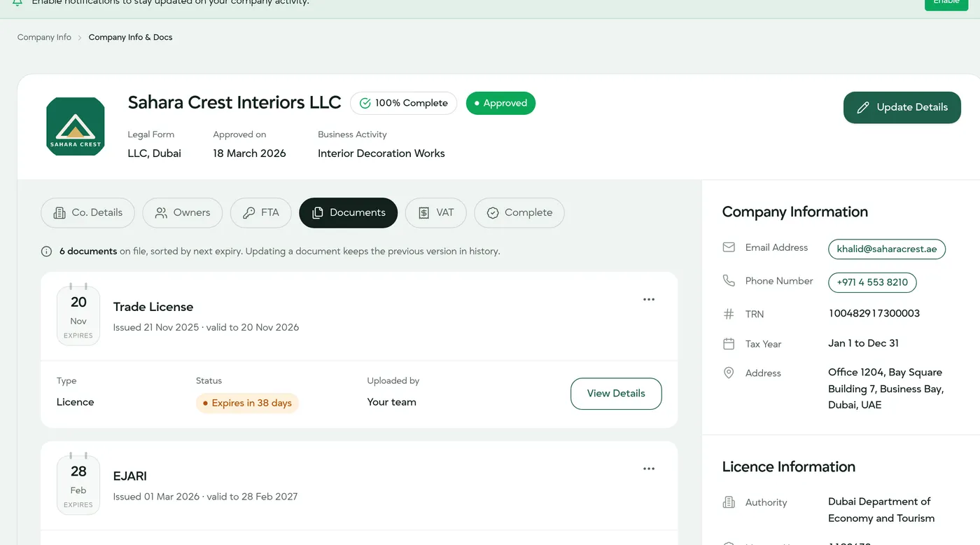The height and width of the screenshot is (545, 980).
Task: Click the building icon beside Authority
Action: tap(729, 502)
